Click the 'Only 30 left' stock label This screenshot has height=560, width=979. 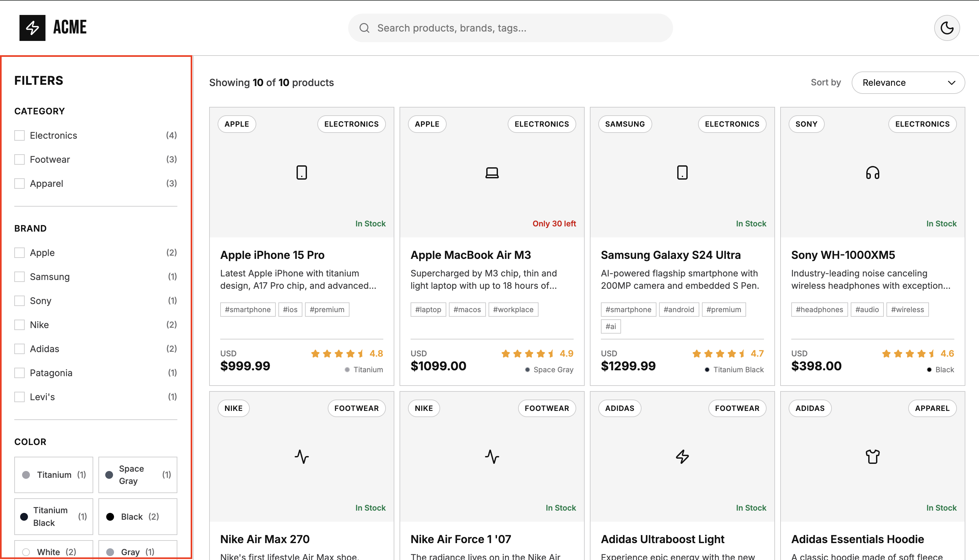point(554,223)
